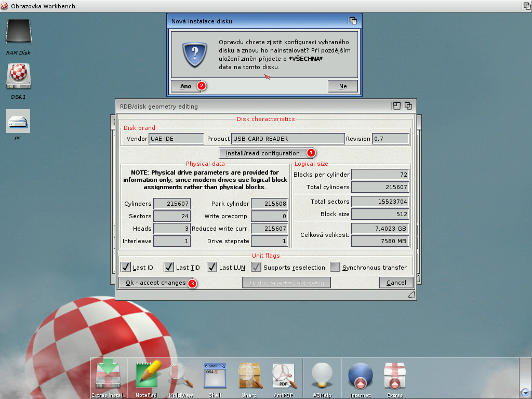Open the Shell dock icon
The image size is (532, 399).
[215, 374]
